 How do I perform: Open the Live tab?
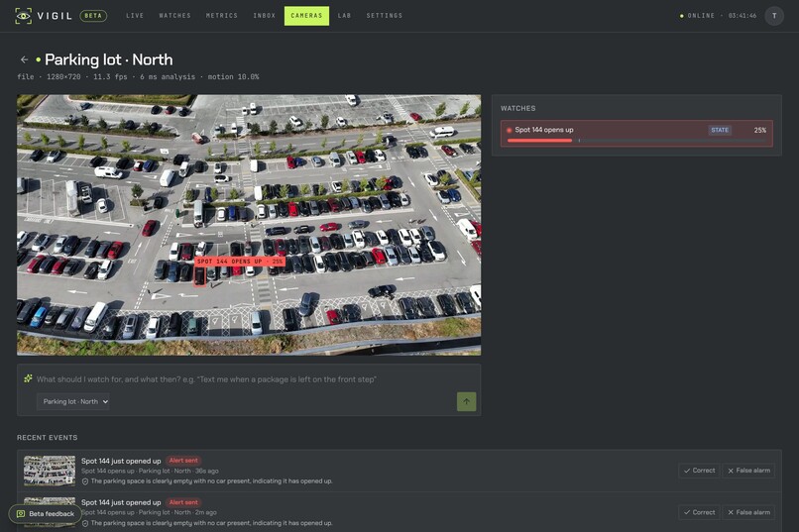(x=135, y=16)
